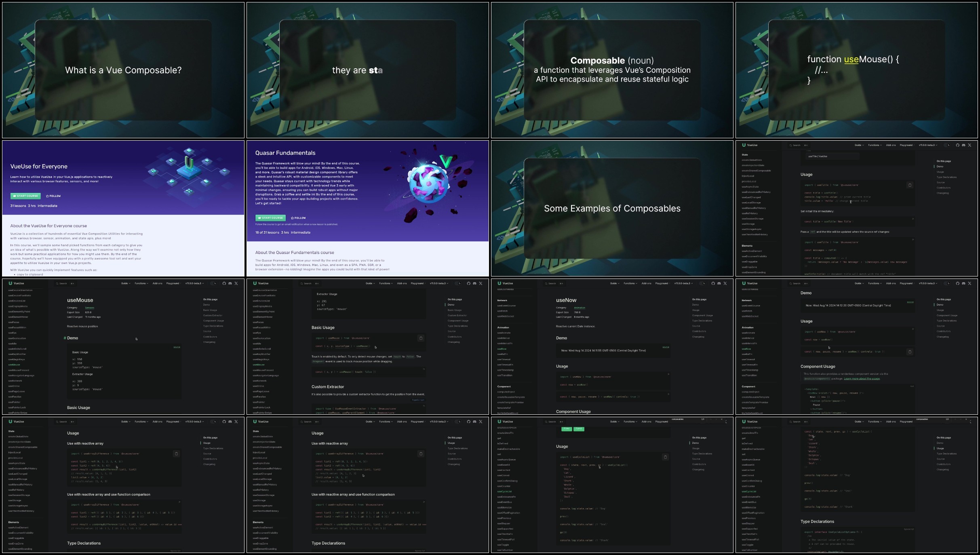The image size is (980, 555).
Task: Click START COURSE on VueUse for Everyone page
Action: [25, 196]
